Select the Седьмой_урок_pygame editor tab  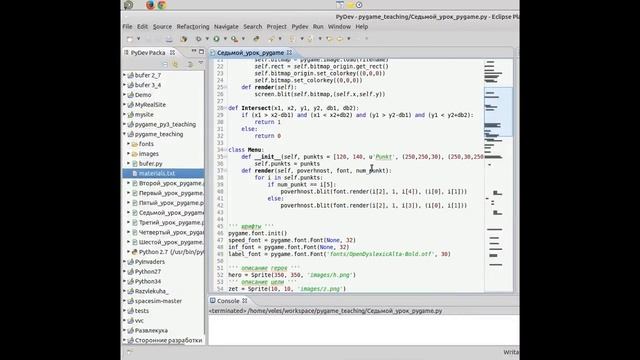coord(250,53)
